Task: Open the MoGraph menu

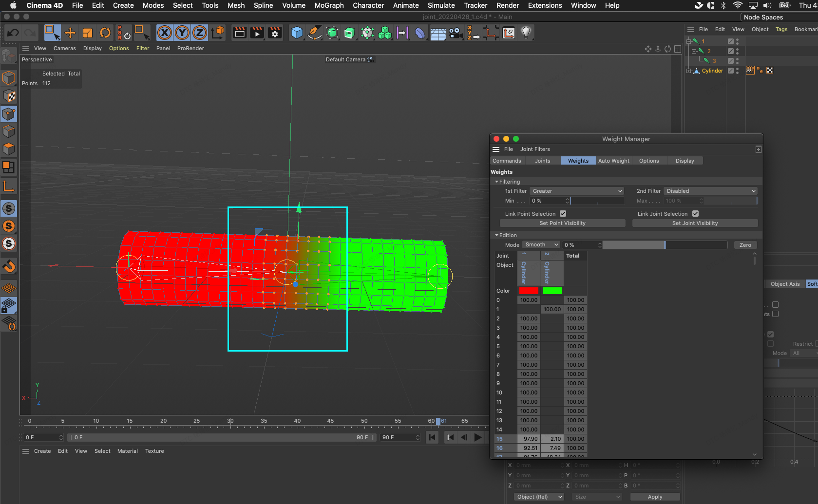Action: (329, 5)
